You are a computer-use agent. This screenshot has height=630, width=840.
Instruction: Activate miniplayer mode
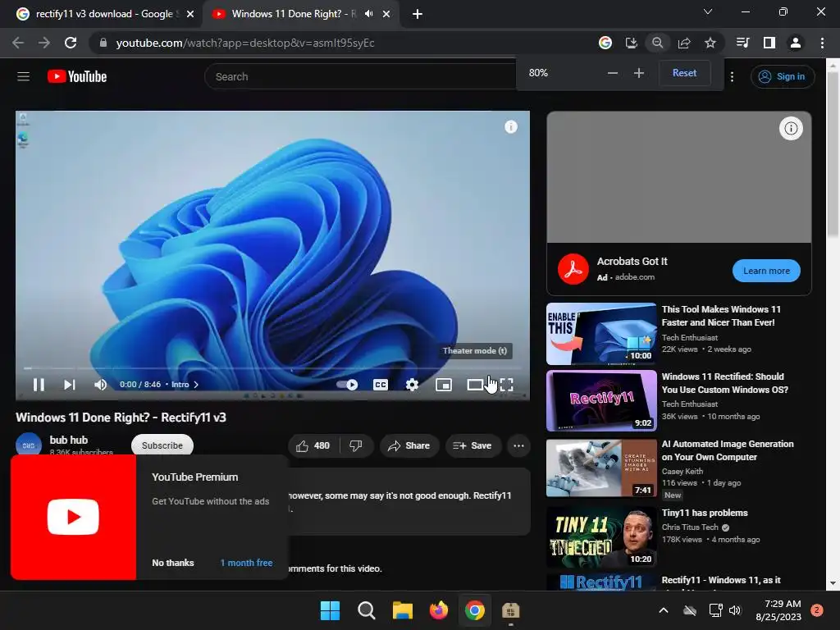coord(444,385)
